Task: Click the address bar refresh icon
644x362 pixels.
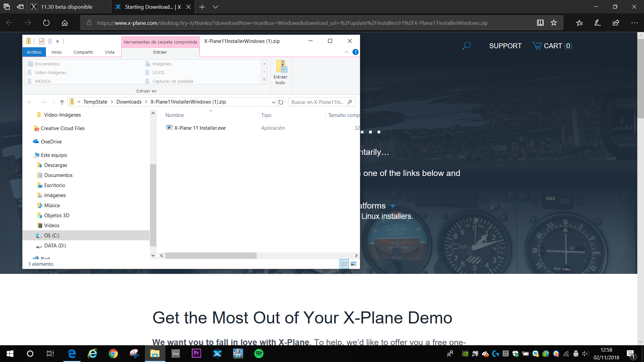Action: [281, 102]
